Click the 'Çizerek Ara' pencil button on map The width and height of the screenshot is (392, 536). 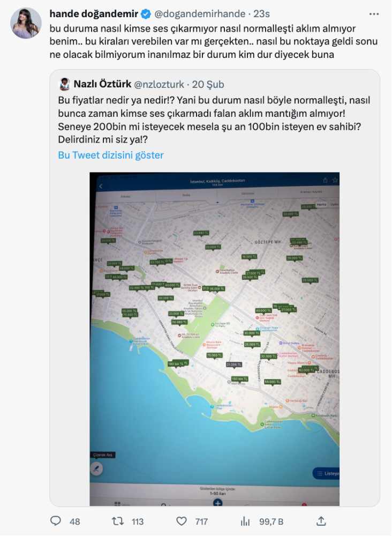(x=96, y=468)
